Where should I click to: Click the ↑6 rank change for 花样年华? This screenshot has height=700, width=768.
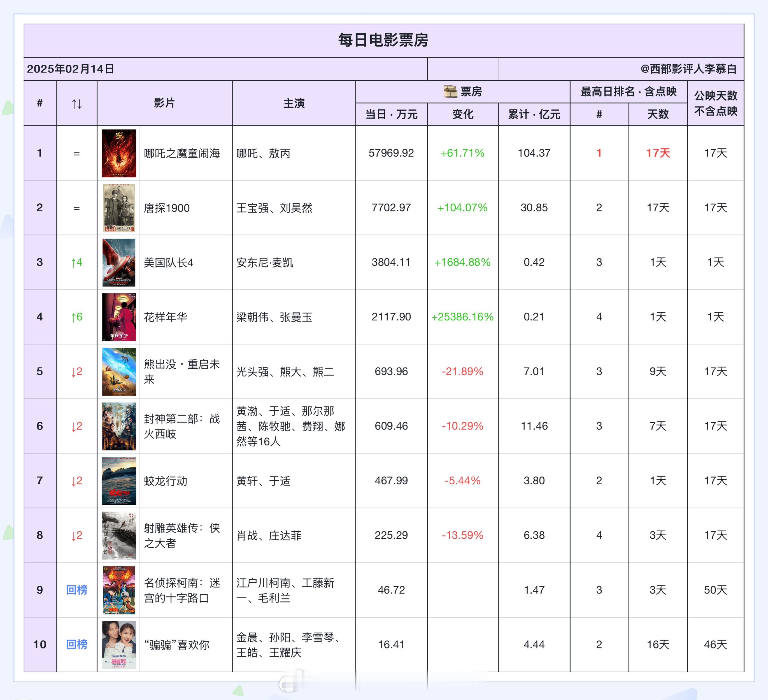77,317
